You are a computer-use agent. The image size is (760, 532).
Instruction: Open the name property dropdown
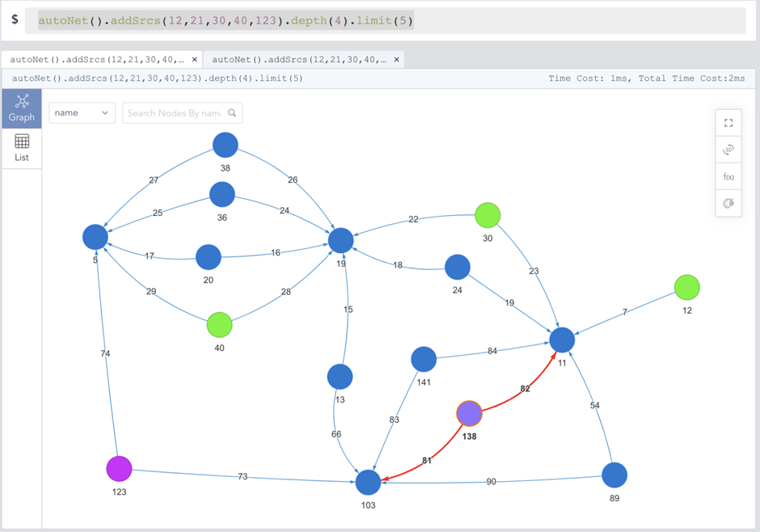[82, 113]
